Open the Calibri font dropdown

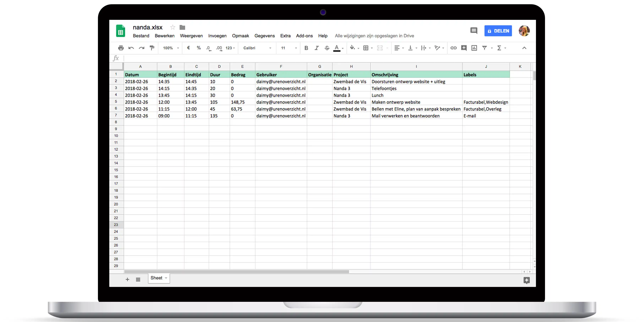(257, 48)
